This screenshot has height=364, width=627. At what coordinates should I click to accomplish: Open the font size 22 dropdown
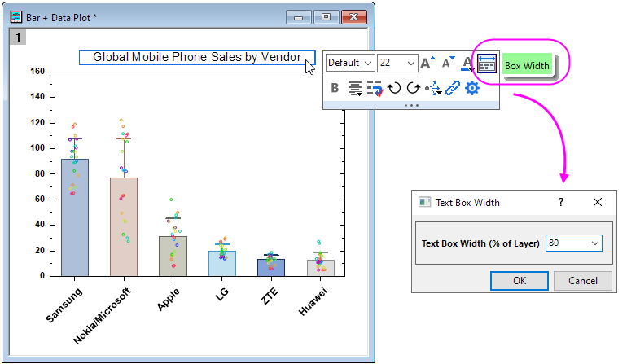pyautogui.click(x=398, y=64)
